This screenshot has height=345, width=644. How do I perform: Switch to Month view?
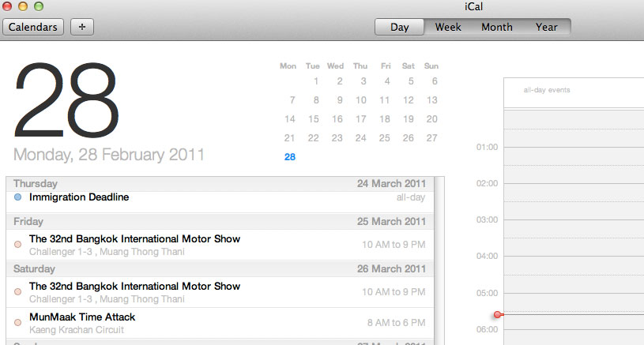click(x=496, y=27)
